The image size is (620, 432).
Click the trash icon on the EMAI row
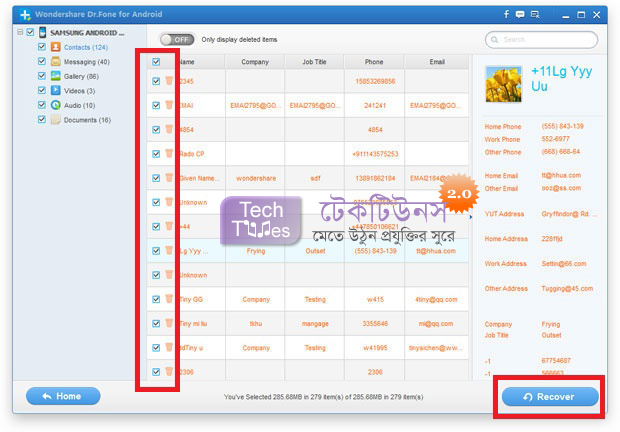pyautogui.click(x=169, y=105)
